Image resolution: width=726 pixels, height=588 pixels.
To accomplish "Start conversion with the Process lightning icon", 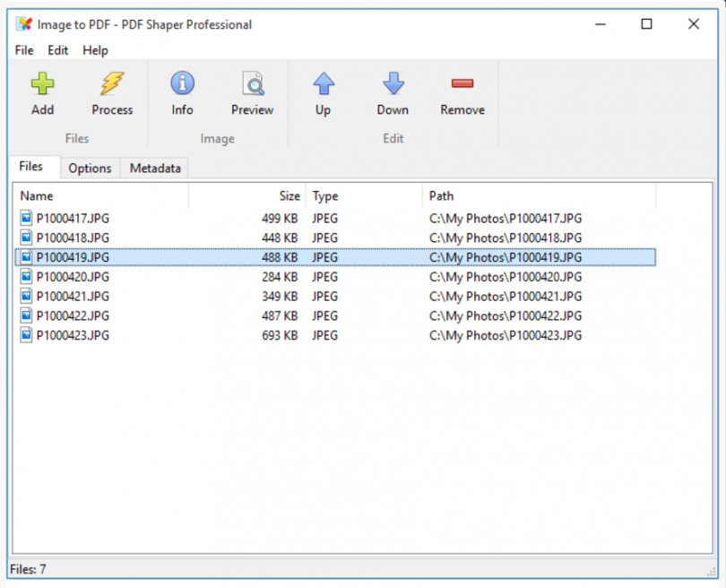I will pos(112,83).
